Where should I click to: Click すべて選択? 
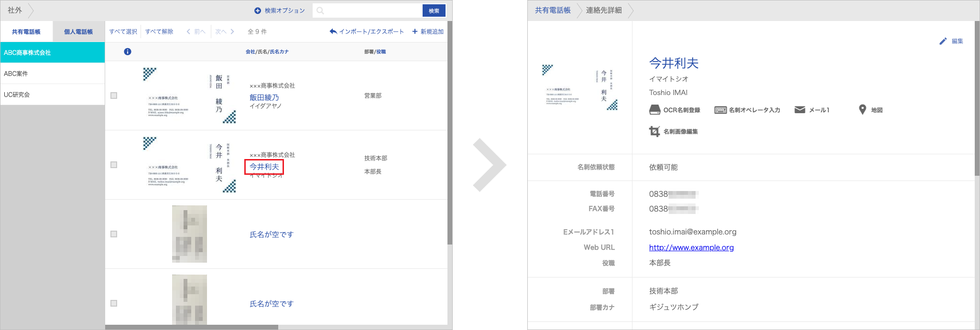(123, 32)
